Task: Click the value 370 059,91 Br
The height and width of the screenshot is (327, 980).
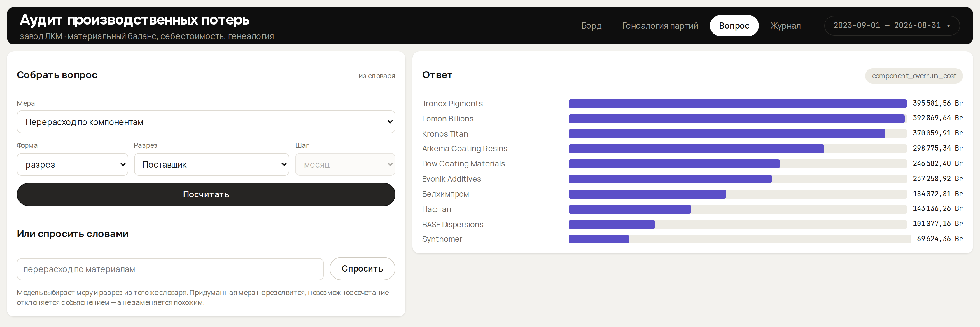Action: pos(938,133)
